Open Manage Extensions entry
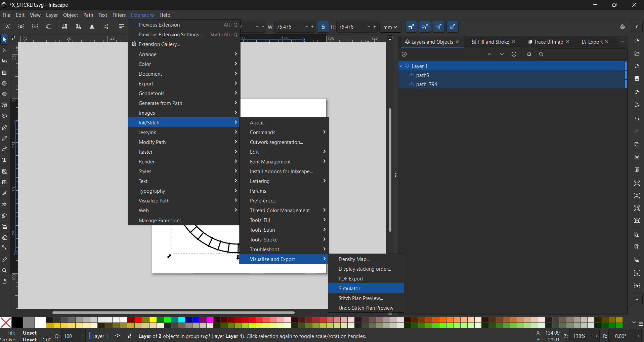This screenshot has height=342, width=644. tap(184, 221)
